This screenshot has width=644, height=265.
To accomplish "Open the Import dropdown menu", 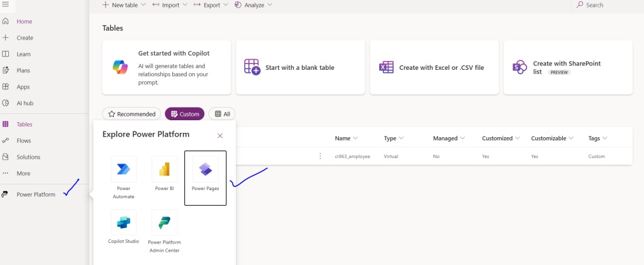I will pyautogui.click(x=170, y=5).
